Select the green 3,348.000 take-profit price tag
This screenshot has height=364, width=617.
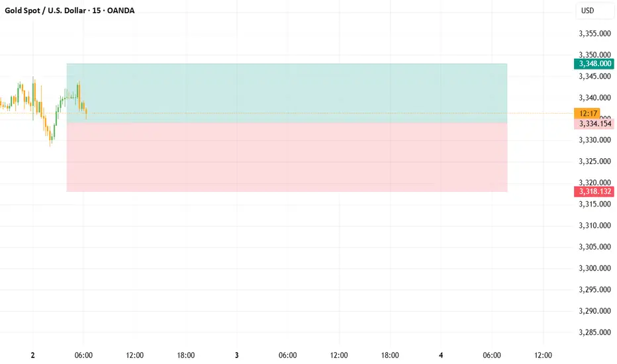594,64
